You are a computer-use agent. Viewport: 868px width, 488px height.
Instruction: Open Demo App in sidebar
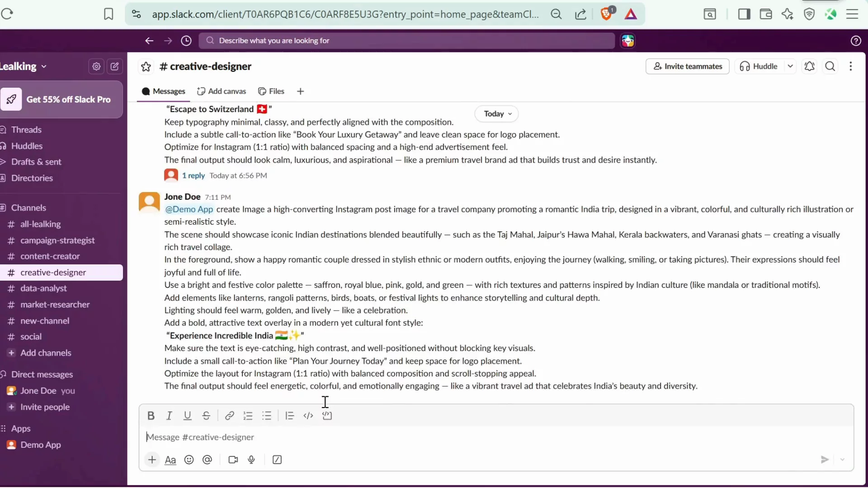pyautogui.click(x=40, y=445)
